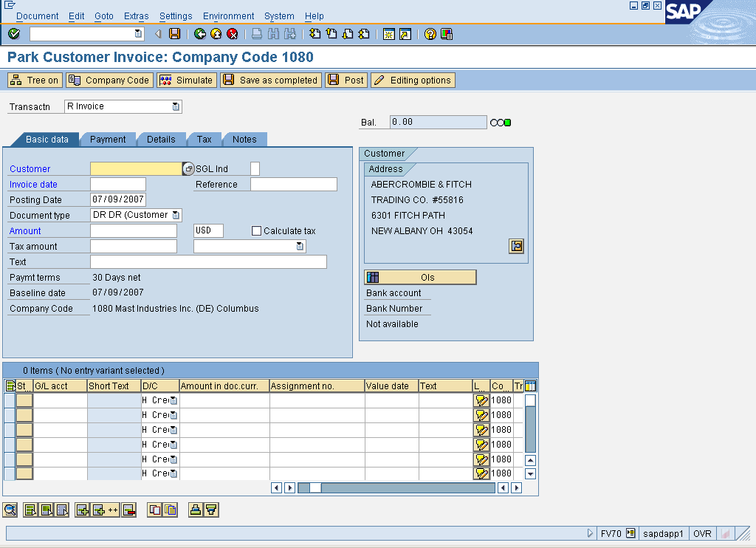756x548 pixels.
Task: Click into the Invoice date field
Action: [118, 185]
